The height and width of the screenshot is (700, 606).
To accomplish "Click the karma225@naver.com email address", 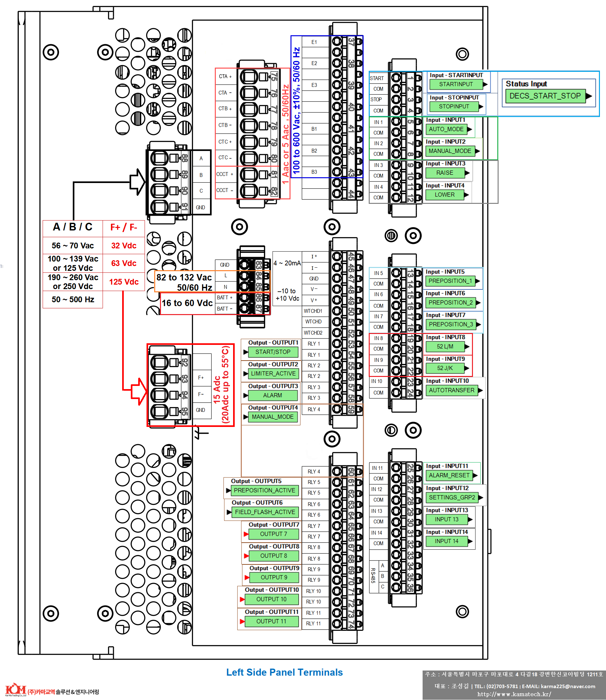I will (x=568, y=687).
